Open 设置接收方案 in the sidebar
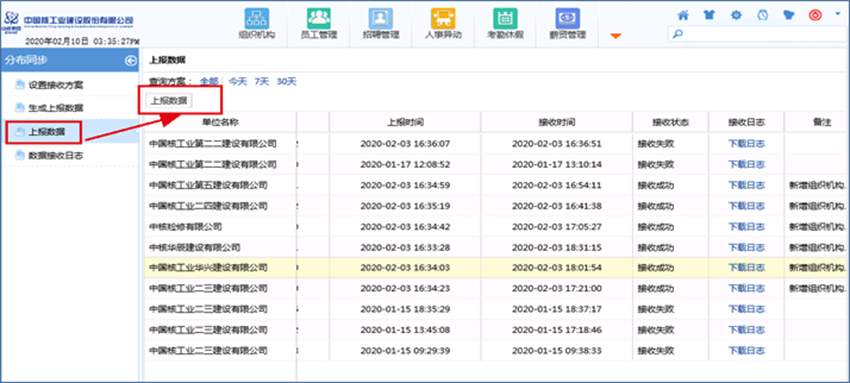The width and height of the screenshot is (850, 383). pos(56,85)
